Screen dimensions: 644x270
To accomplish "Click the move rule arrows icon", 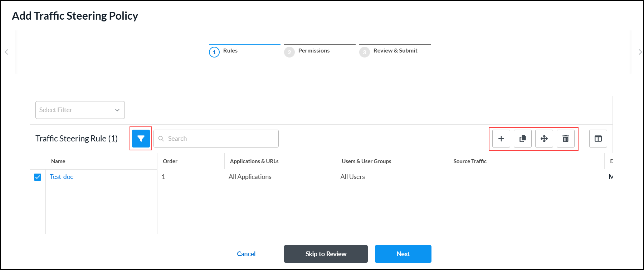I will click(544, 139).
